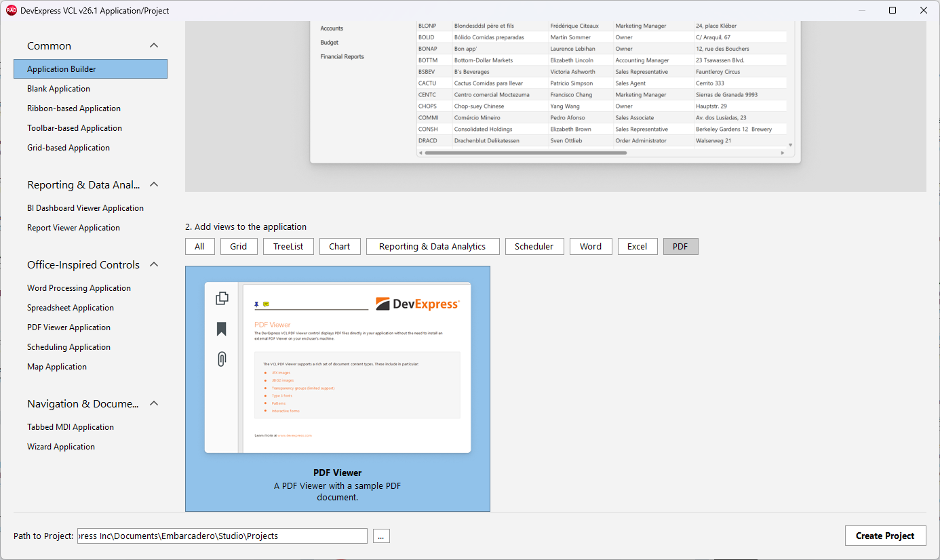
Task: Click the DevExpress logo in PDF preview
Action: click(x=418, y=304)
